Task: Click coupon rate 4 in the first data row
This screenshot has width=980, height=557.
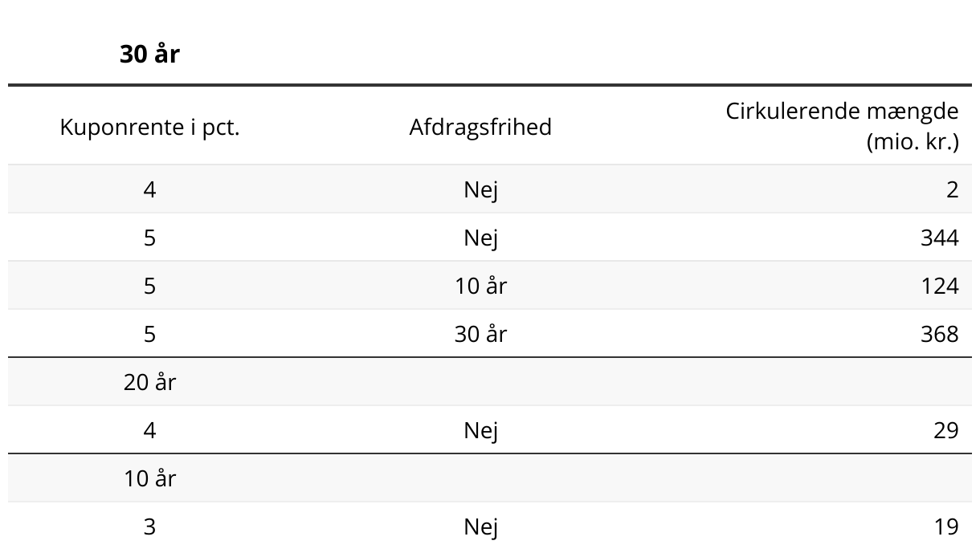Action: tap(149, 189)
